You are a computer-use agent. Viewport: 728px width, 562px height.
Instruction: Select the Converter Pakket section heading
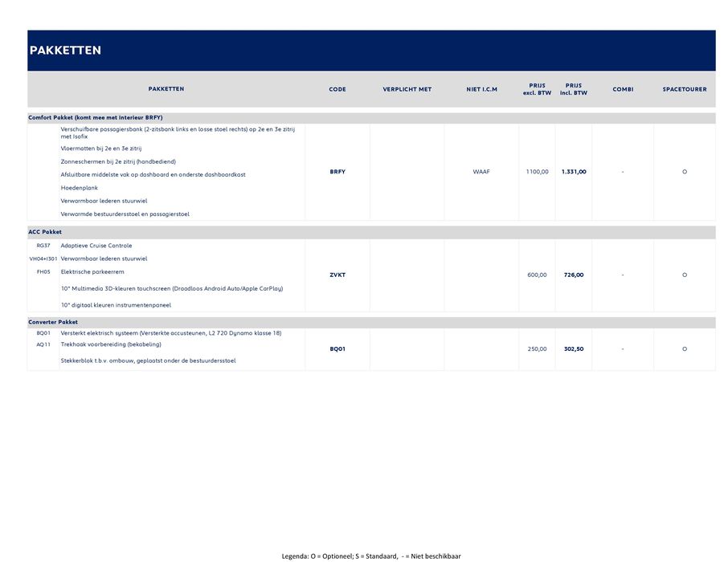(53, 322)
